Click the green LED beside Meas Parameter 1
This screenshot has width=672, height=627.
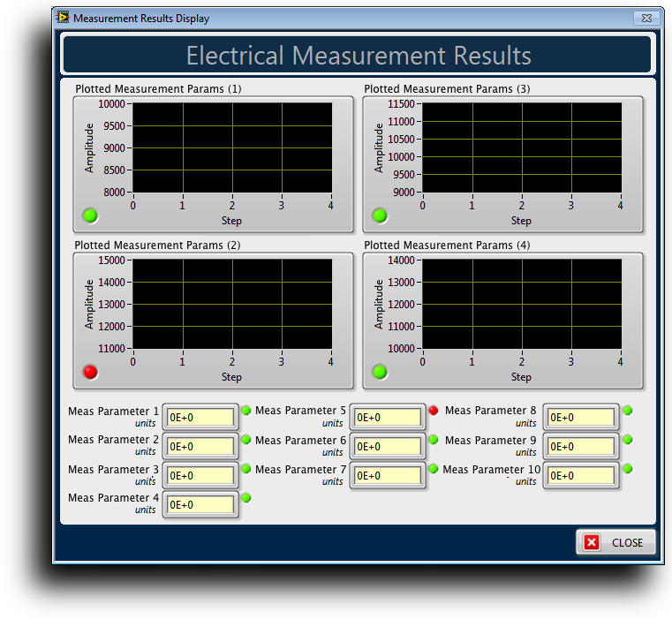pos(246,410)
